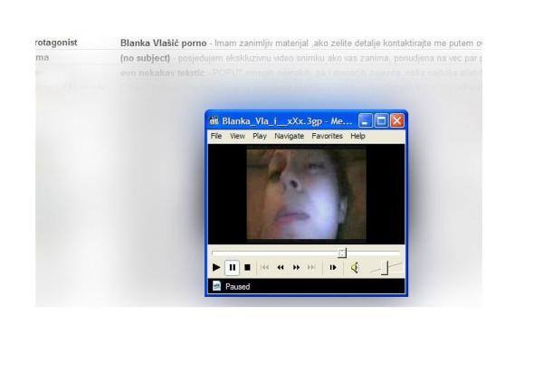Open the Help menu
Image resolution: width=543 pixels, height=392 pixels.
(x=357, y=136)
